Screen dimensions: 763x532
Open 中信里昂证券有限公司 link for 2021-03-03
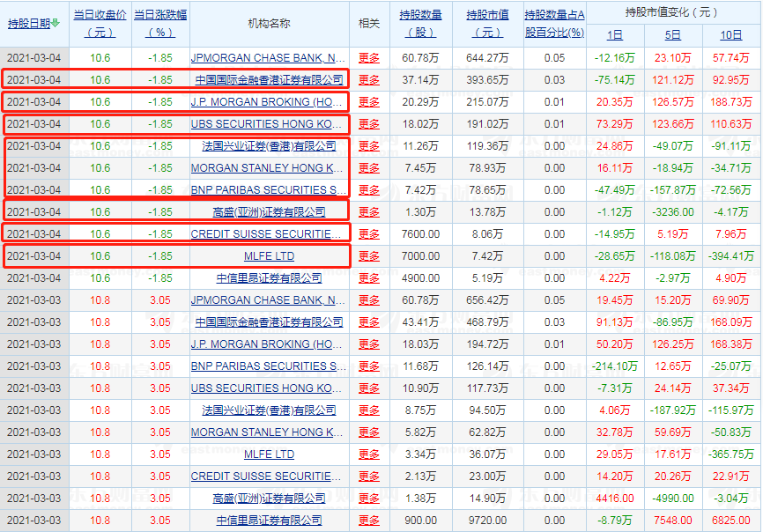pos(269,521)
